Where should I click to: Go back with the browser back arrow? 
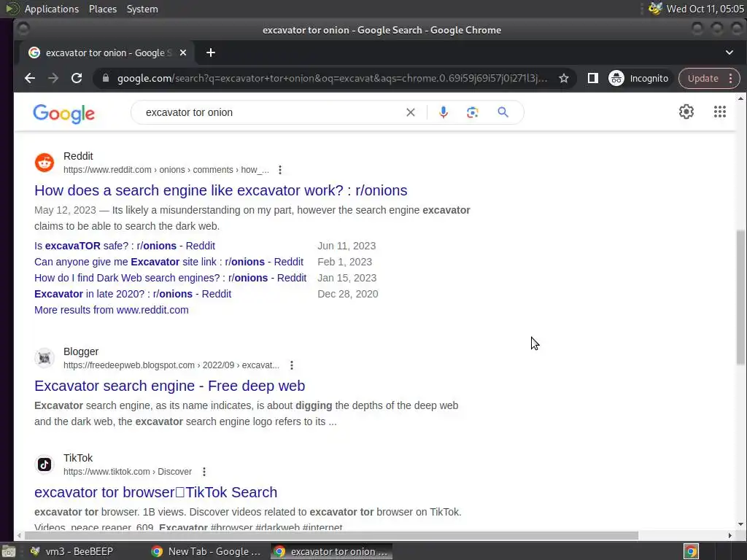coord(30,78)
